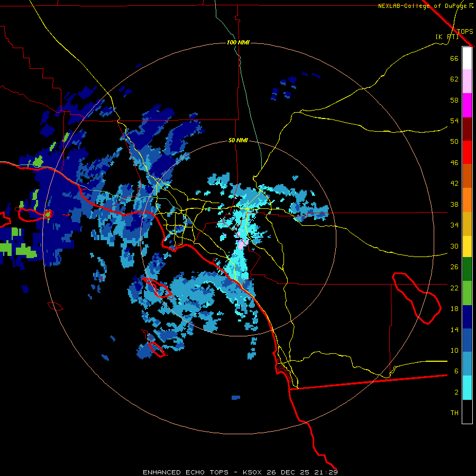Click the "22" scale label
Image resolution: width=476 pixels, height=476 pixels.
[454, 288]
